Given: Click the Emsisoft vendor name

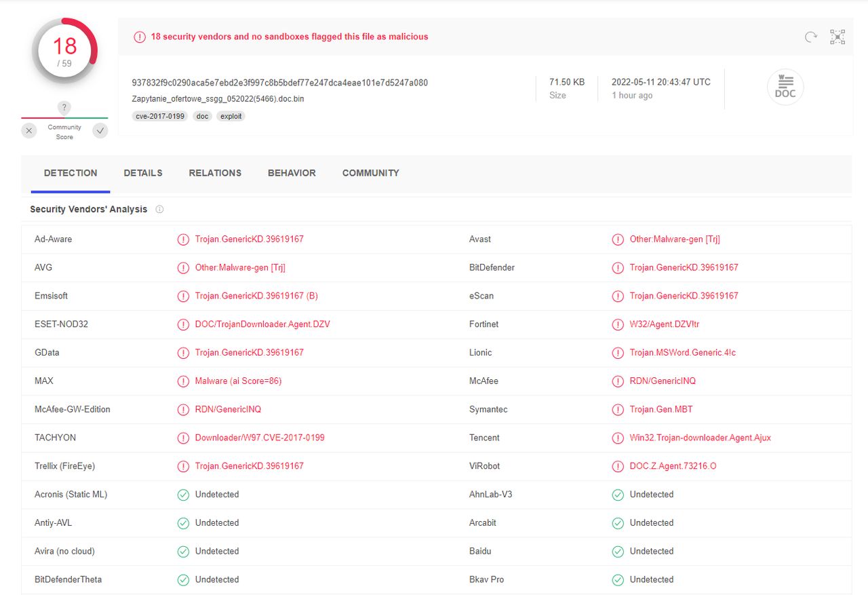Looking at the screenshot, I should tap(52, 296).
